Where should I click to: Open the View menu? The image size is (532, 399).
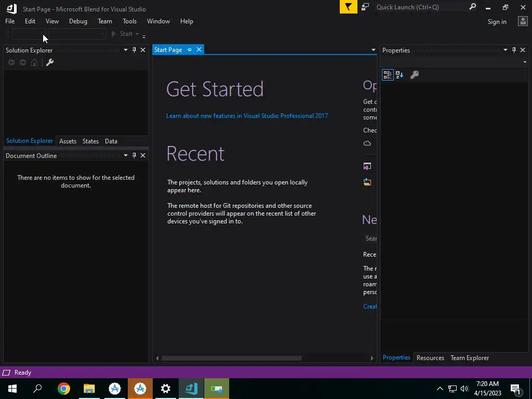pos(52,21)
